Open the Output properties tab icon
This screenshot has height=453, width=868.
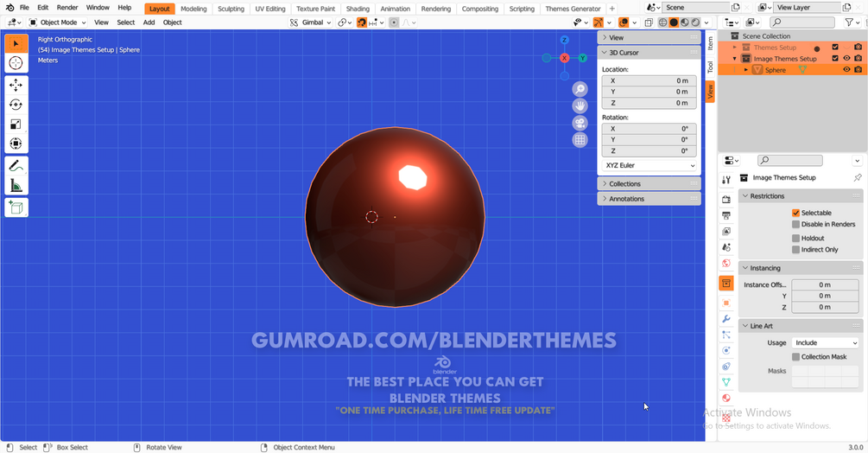(726, 215)
